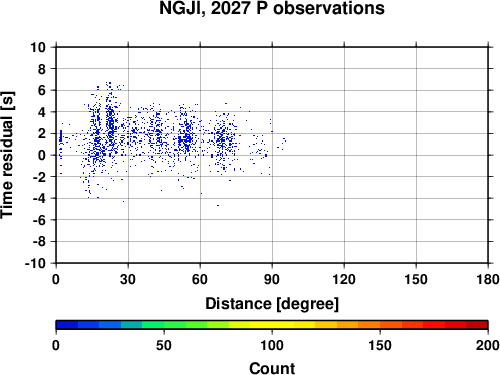The image size is (500, 375).
Task: Select the dark red end of colorbar
Action: point(477,325)
